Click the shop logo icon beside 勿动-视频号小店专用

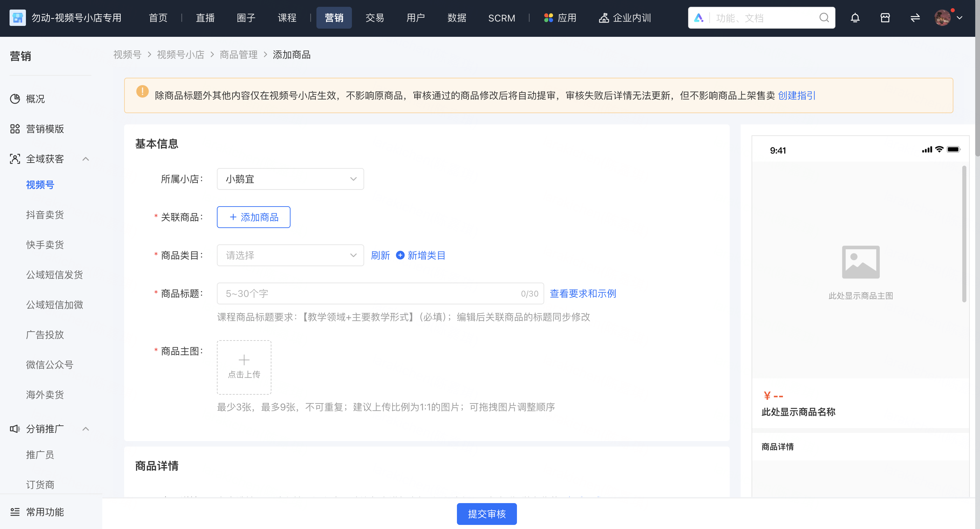pos(17,17)
